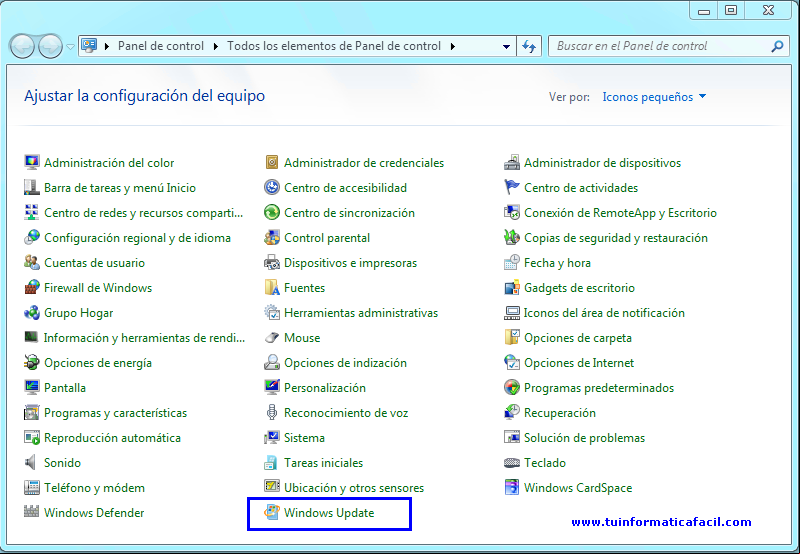The height and width of the screenshot is (554, 800).
Task: Open the Sistema link
Action: 304,438
